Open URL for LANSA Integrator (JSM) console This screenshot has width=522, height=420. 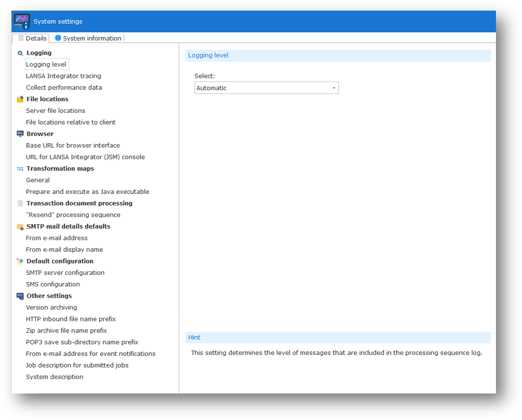coord(85,157)
